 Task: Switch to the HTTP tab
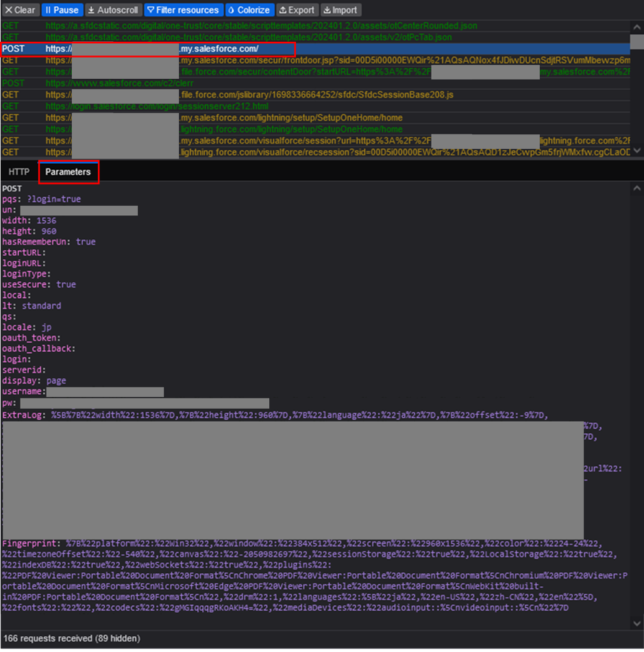(19, 171)
